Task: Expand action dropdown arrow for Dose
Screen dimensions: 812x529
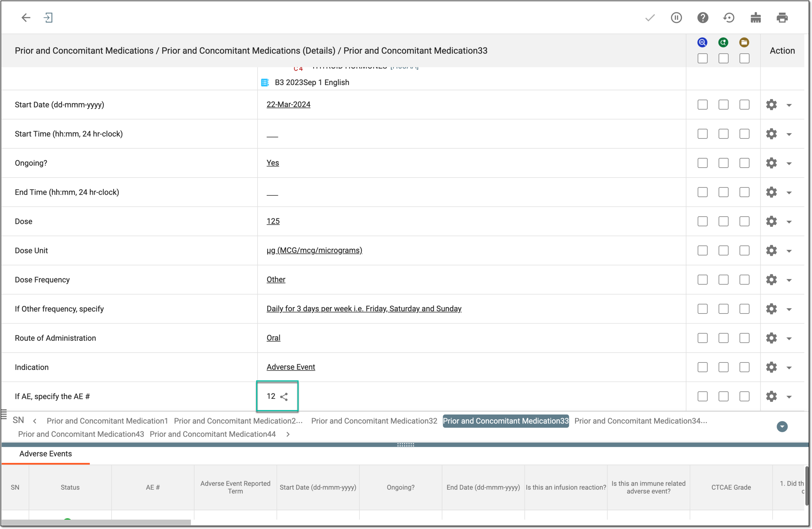Action: pos(789,222)
